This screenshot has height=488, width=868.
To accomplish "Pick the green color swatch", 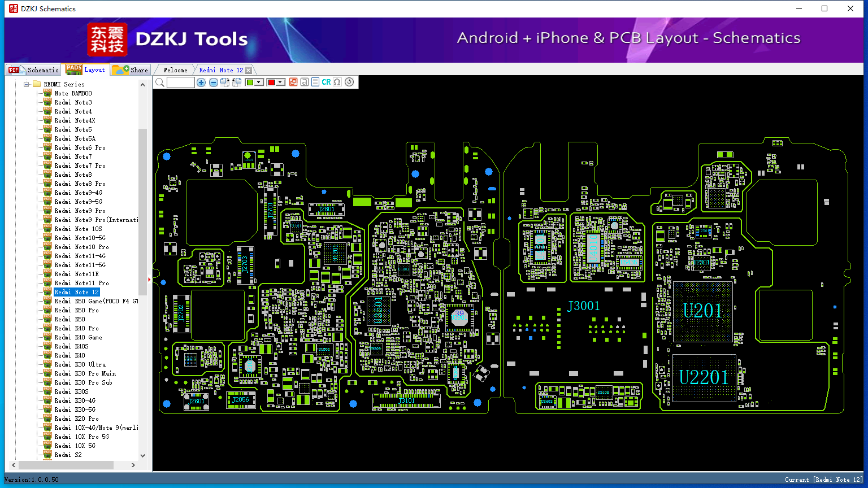I will coord(250,82).
